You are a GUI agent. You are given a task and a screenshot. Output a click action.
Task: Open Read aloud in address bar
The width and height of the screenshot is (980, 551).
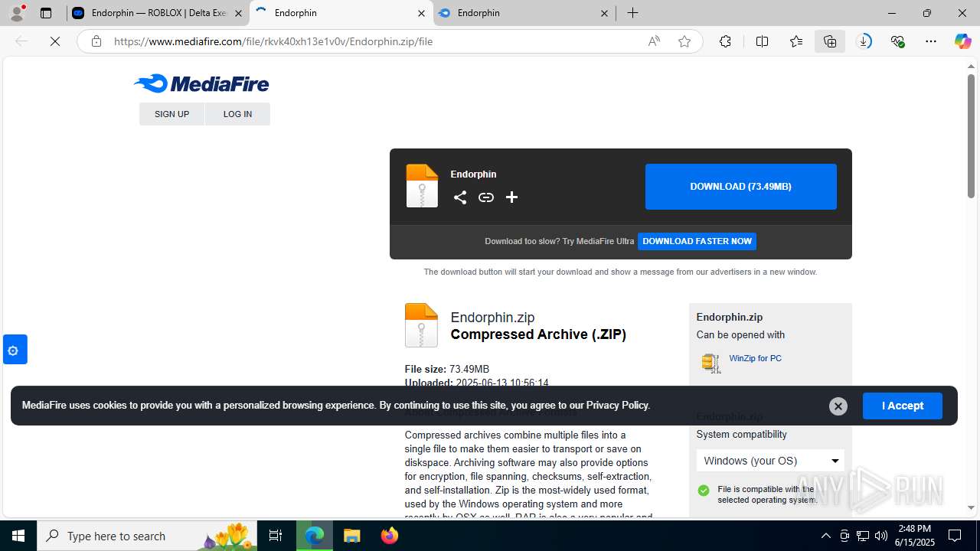654,41
